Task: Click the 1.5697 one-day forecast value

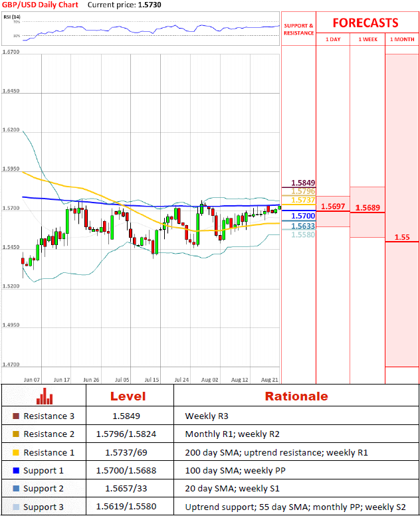Action: (x=332, y=207)
